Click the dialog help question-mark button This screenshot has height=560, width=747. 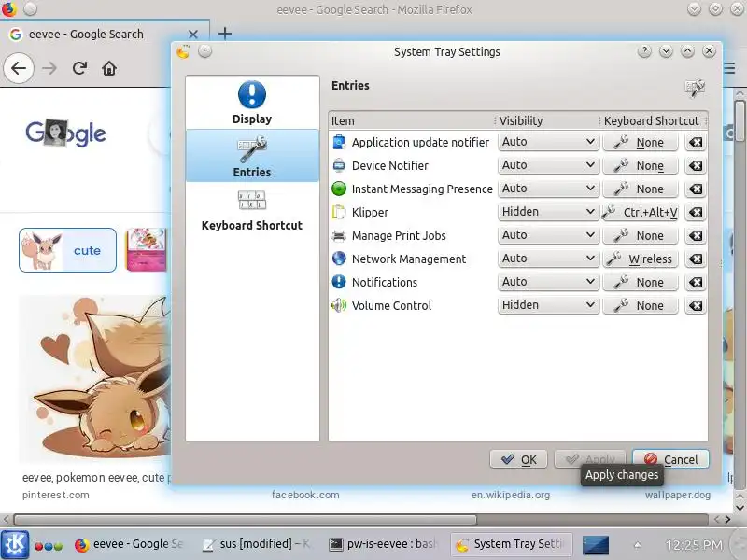point(644,51)
